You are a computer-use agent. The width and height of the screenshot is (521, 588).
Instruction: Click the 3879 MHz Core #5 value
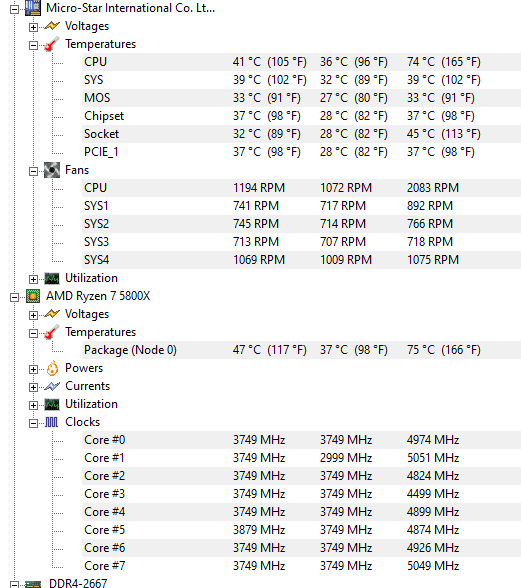259,530
